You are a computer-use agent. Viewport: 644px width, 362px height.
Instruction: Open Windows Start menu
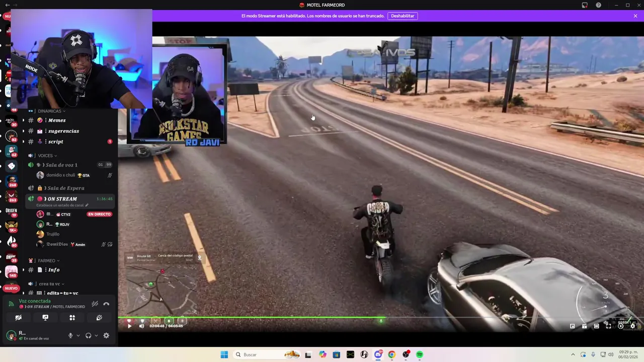tap(224, 355)
